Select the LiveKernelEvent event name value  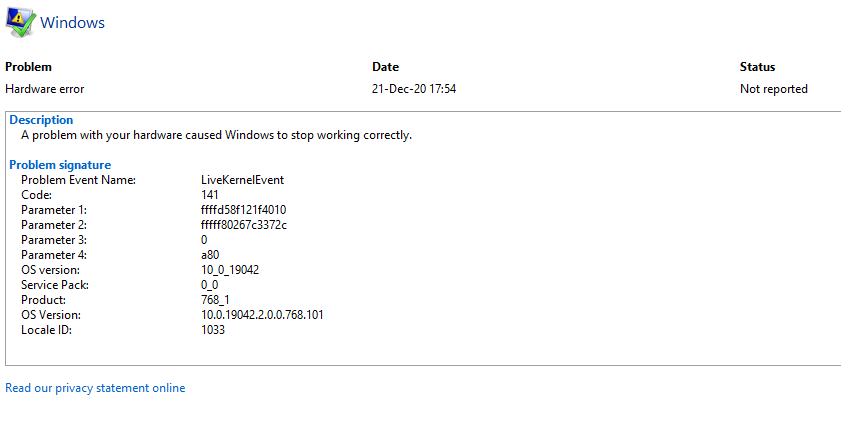click(242, 180)
